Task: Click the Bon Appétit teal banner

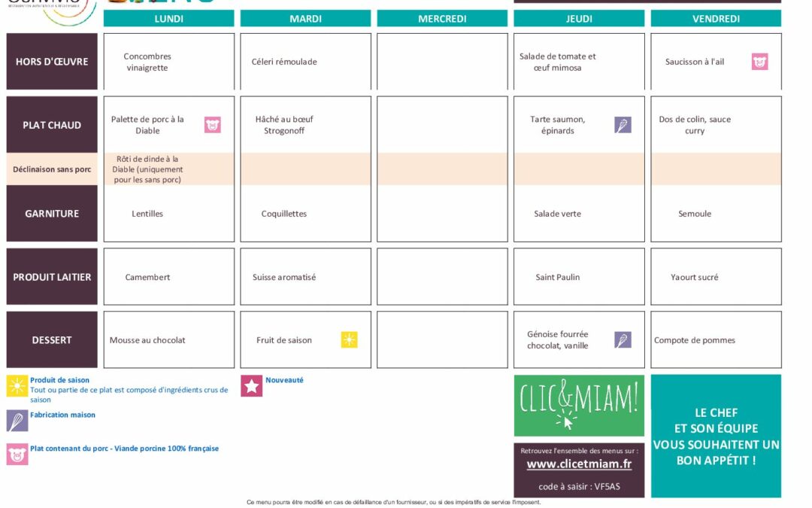Action: 716,436
